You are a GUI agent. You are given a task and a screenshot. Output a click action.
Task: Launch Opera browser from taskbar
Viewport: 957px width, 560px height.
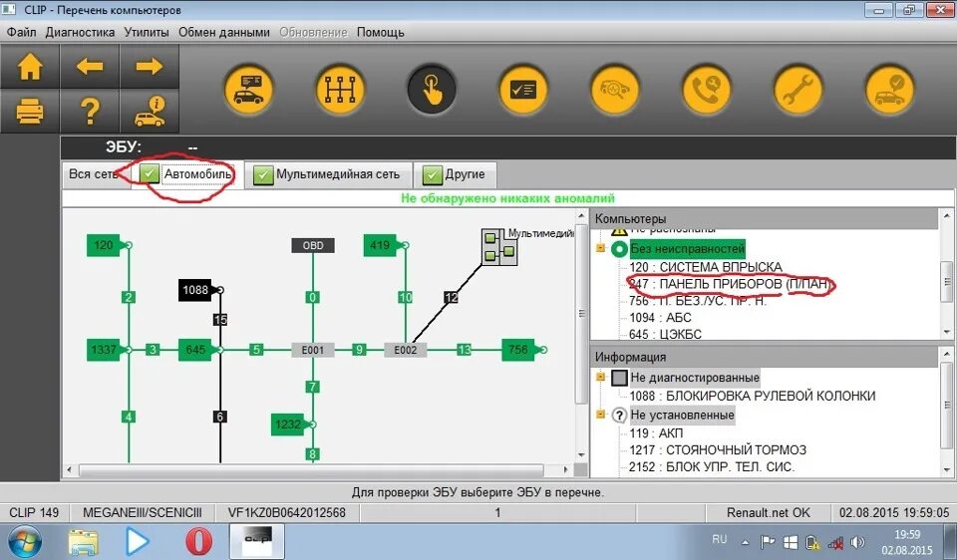pyautogui.click(x=199, y=542)
